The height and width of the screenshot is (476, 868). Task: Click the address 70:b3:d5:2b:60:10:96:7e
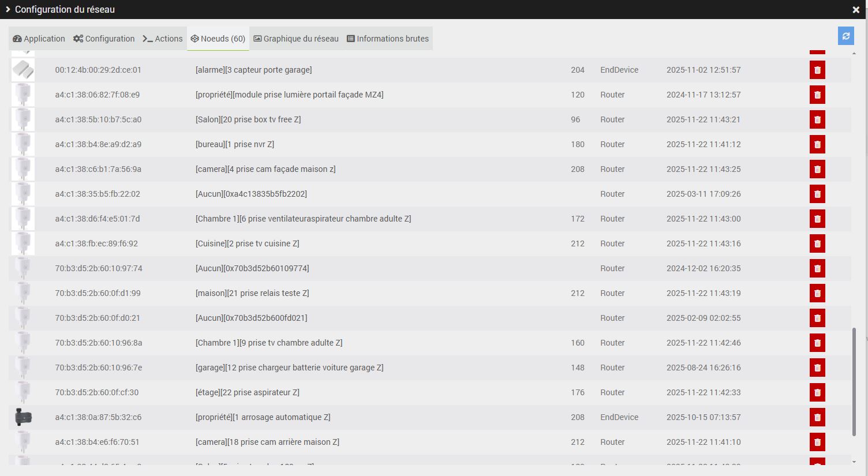pos(99,368)
